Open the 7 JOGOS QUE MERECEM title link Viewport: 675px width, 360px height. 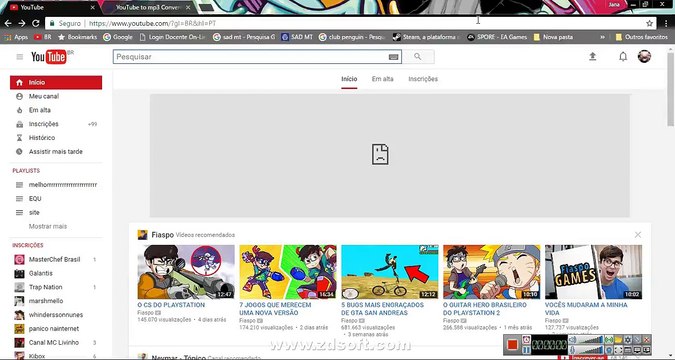click(x=275, y=309)
